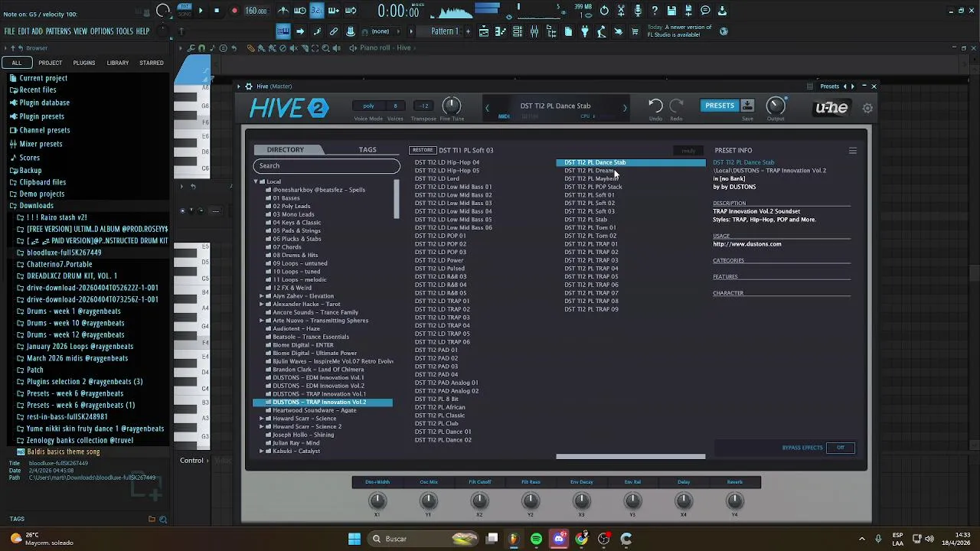Open DUSTONS – EDM Innovation Vol.1 folder
980x551 pixels.
click(x=318, y=378)
